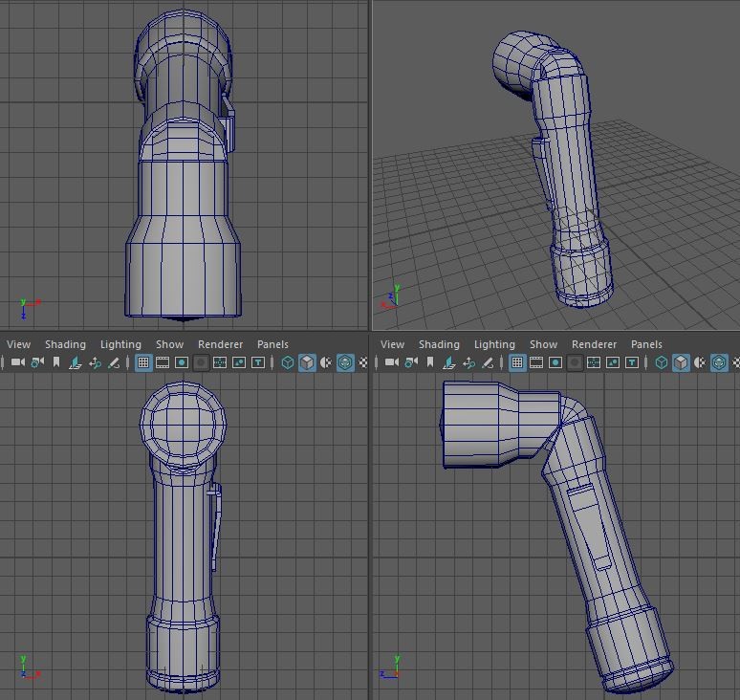Toggle Textured display in left panel toolbar
The image size is (740, 700).
pyautogui.click(x=363, y=362)
